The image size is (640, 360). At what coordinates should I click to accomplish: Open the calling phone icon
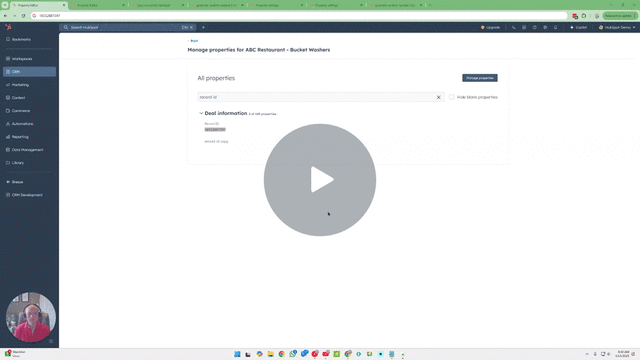pyautogui.click(x=513, y=27)
